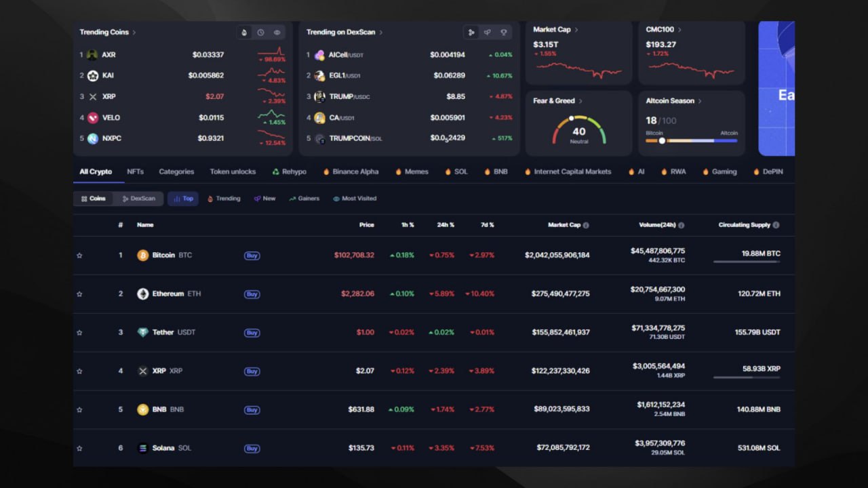868x488 pixels.
Task: Click info icon next to Circulating Supply header
Action: tap(776, 225)
